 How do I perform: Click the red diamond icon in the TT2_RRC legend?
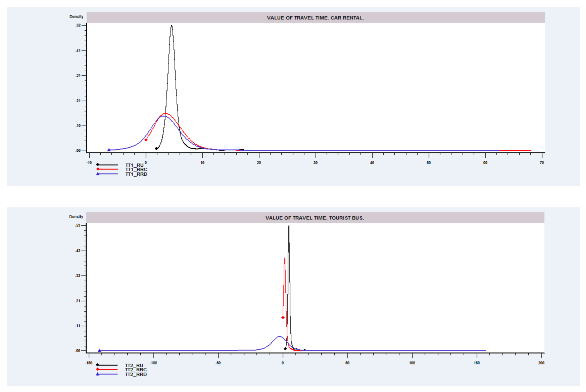(98, 369)
